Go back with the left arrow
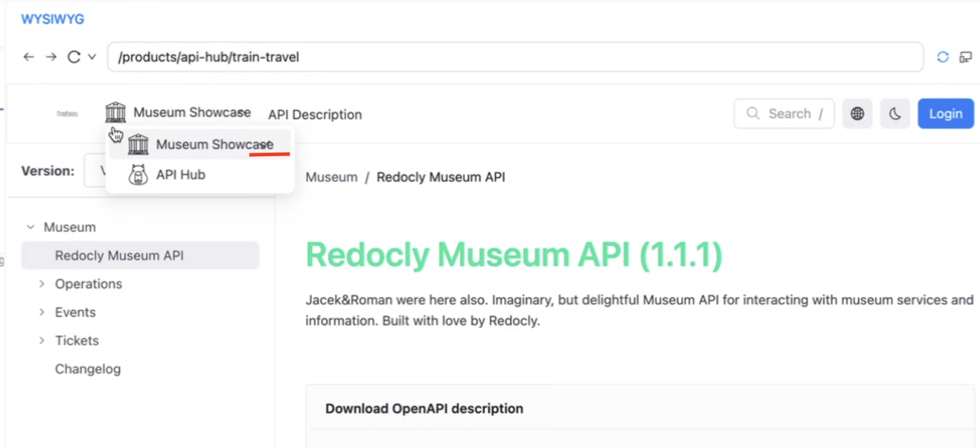The image size is (980, 448). [x=29, y=57]
